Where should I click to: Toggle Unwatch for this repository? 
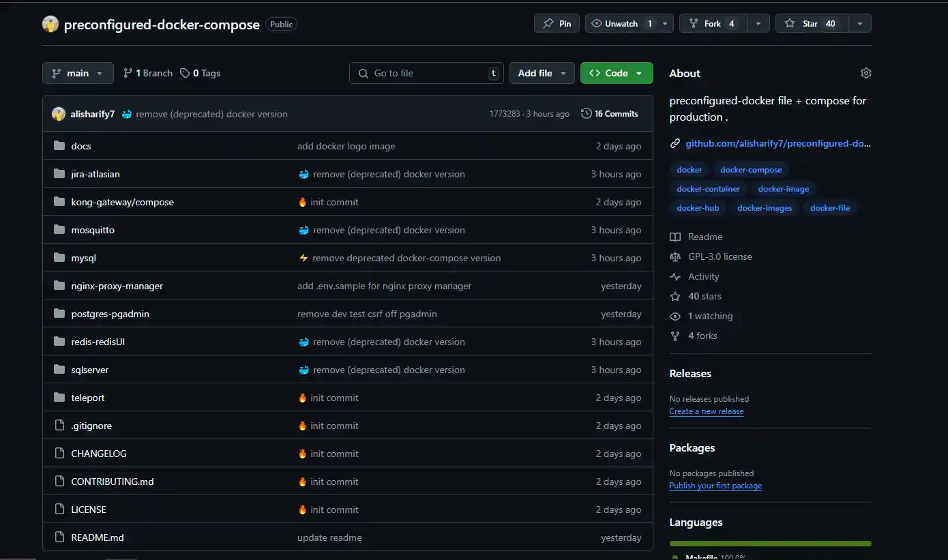(621, 23)
